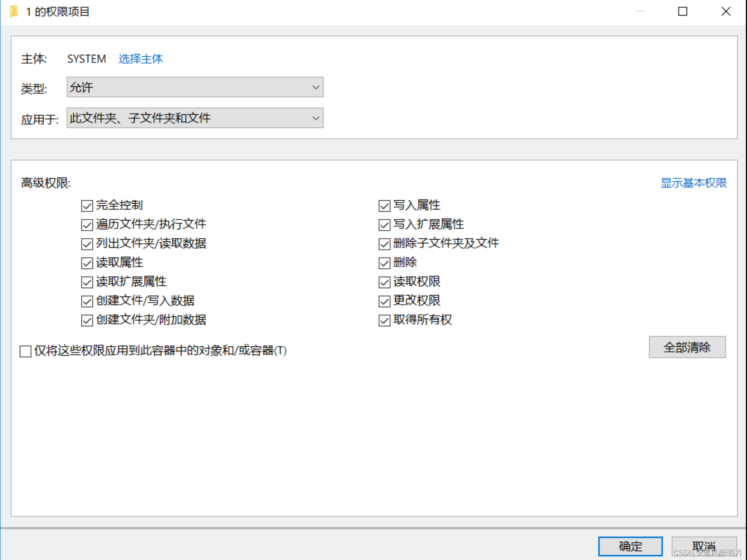Toggle 遍历文件夹/执行文件 permission checkbox
Image resolution: width=747 pixels, height=560 pixels.
87,225
